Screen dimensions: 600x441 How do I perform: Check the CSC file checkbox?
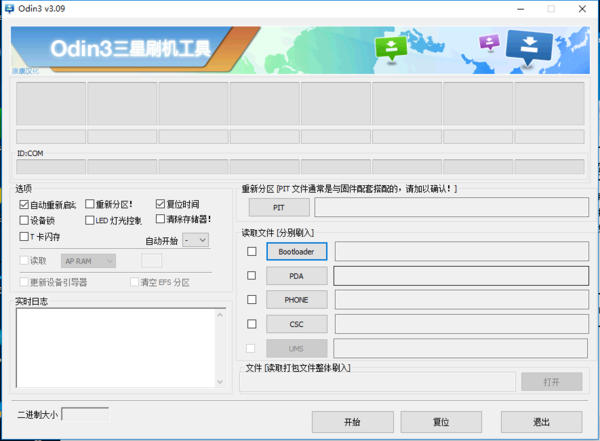tap(252, 324)
